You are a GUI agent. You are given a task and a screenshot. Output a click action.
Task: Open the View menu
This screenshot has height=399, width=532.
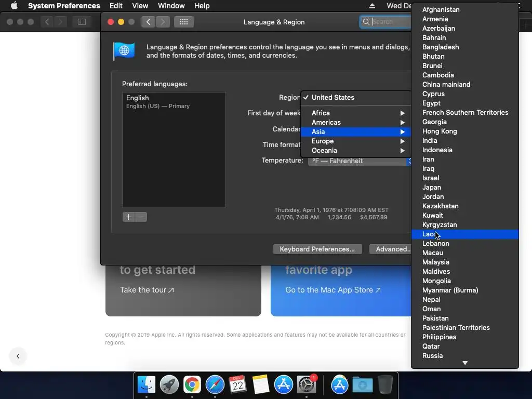pos(140,6)
